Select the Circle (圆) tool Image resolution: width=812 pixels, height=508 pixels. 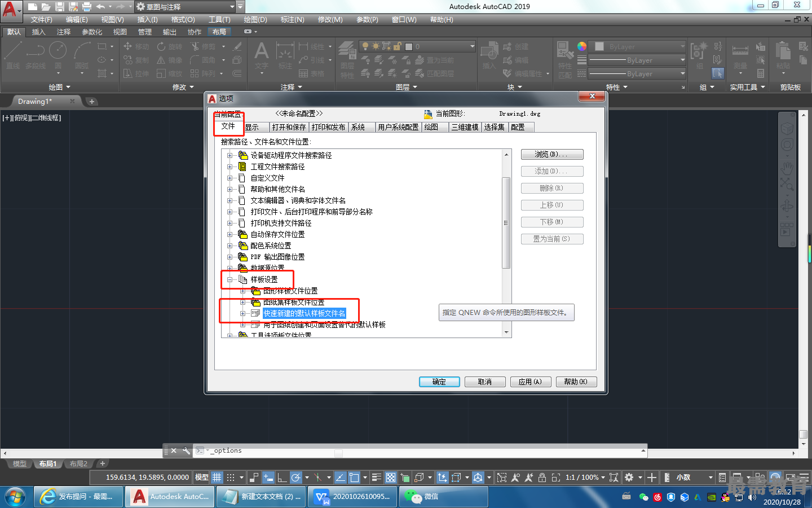pos(58,55)
